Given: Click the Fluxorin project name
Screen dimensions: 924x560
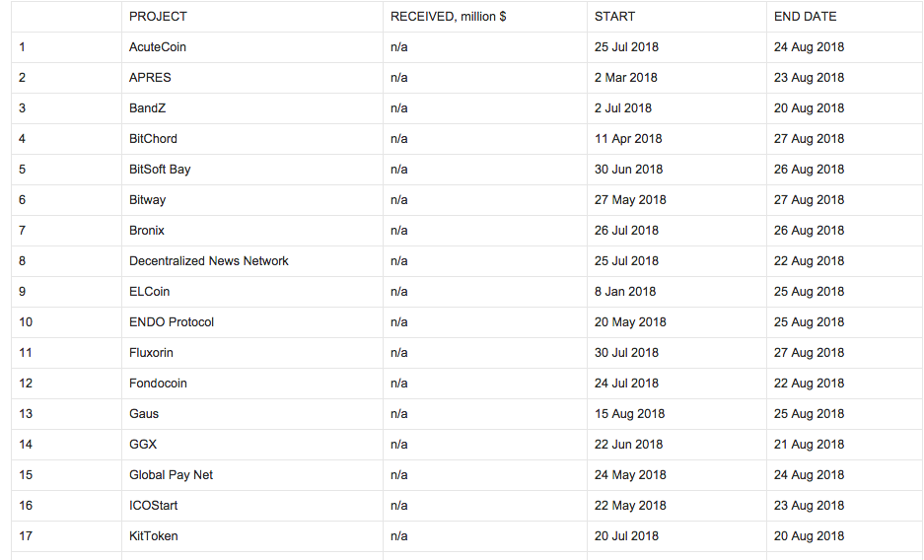Looking at the screenshot, I should click(151, 353).
